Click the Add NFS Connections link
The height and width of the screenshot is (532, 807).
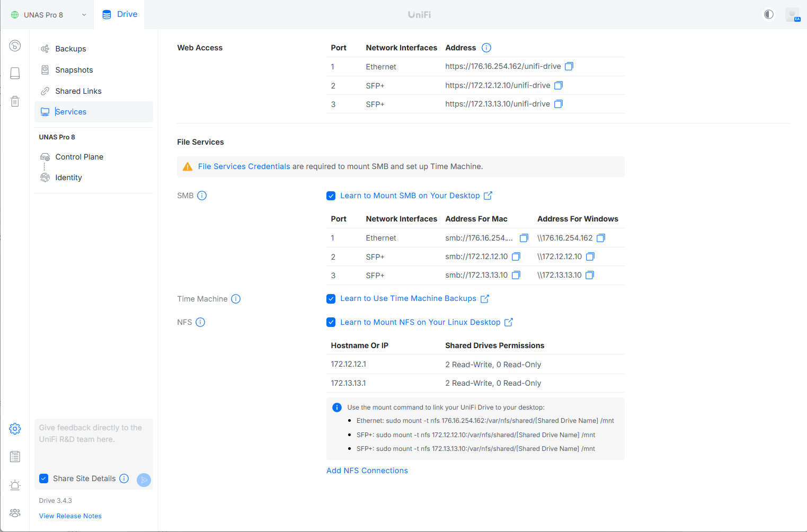pyautogui.click(x=367, y=471)
